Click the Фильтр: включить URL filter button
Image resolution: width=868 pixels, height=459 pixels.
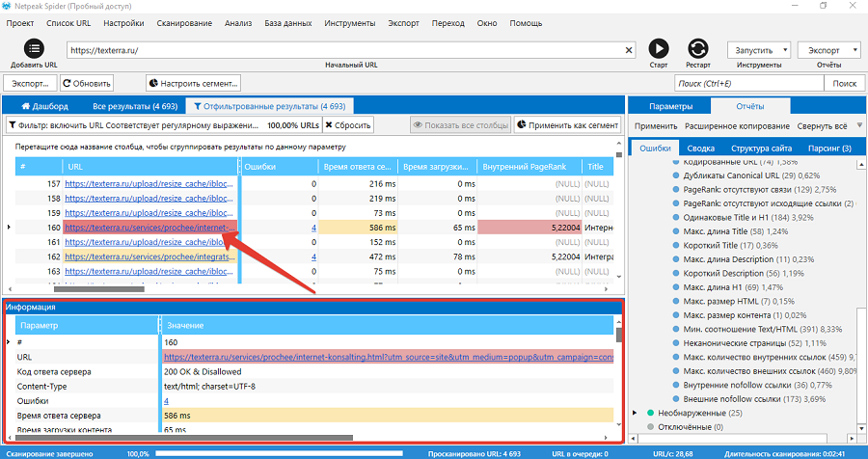(164, 125)
